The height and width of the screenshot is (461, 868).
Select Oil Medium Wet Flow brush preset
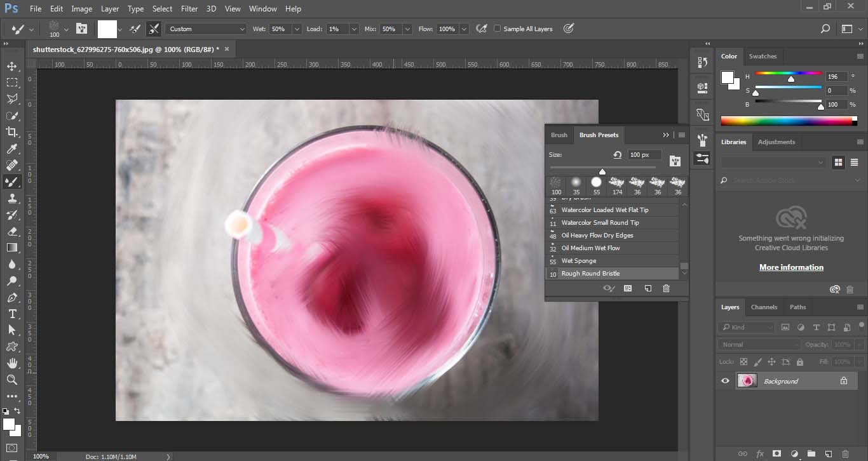pos(613,248)
